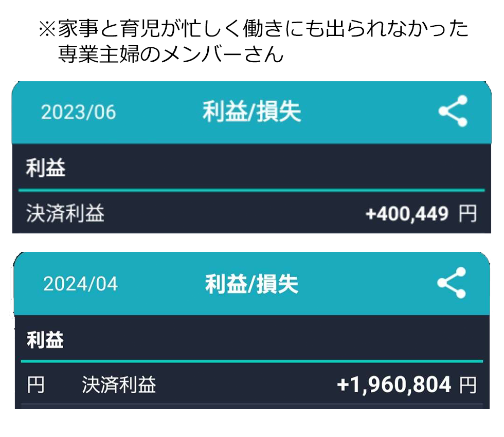Click the teal divider in the 2023/06 panel
The width and height of the screenshot is (504, 437).
[x=251, y=190]
